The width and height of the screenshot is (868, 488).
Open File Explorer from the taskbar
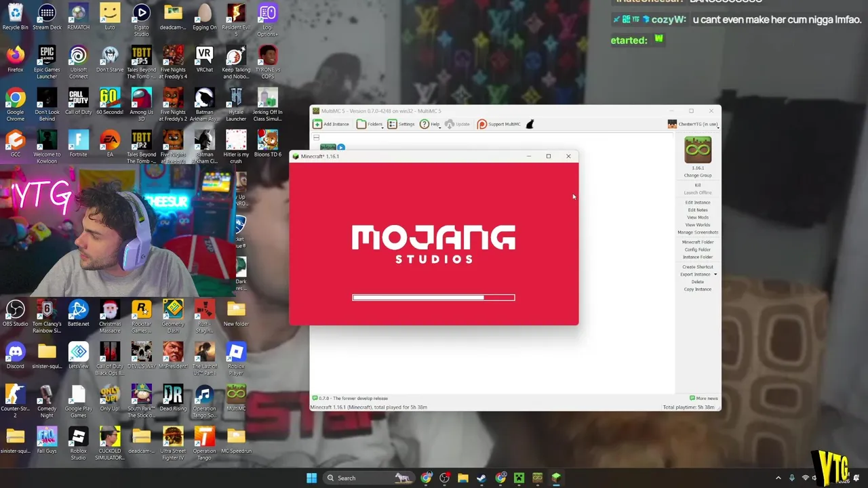(463, 478)
